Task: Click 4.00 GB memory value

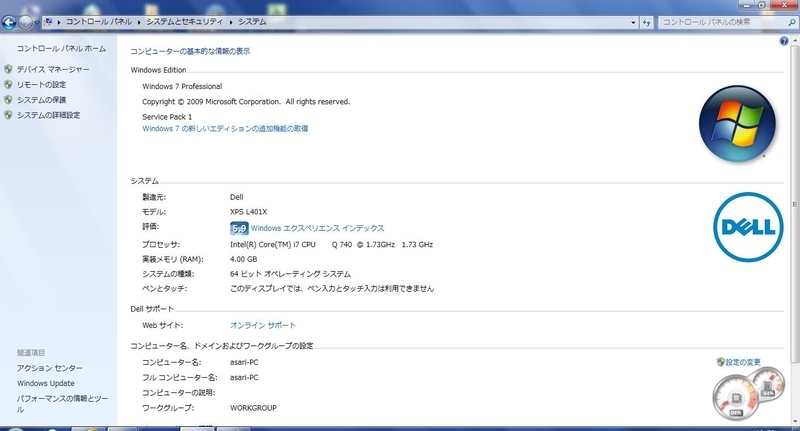Action: (x=243, y=259)
